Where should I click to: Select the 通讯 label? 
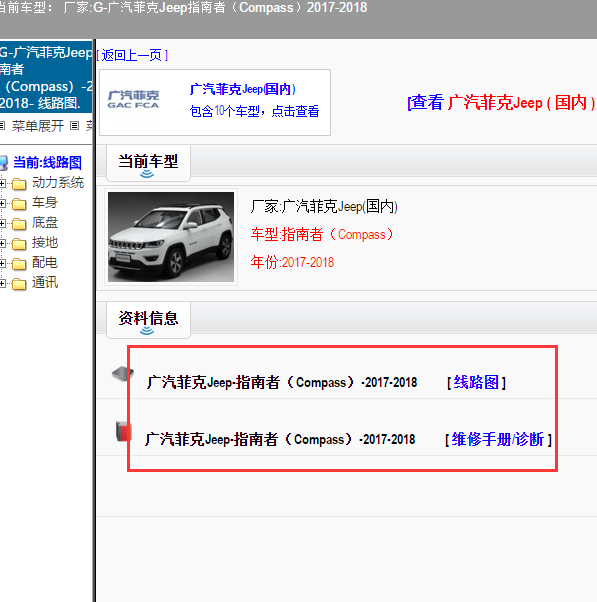[x=45, y=283]
